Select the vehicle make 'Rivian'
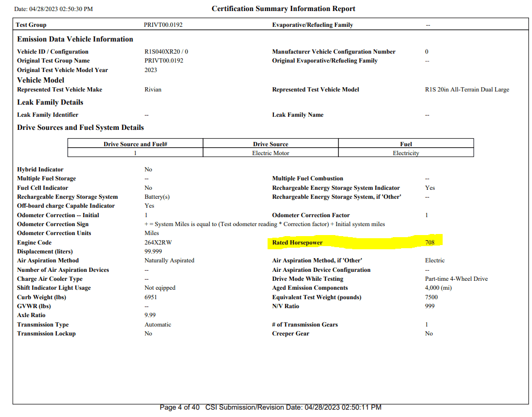Viewport: 532px width, 417px height. click(x=153, y=89)
